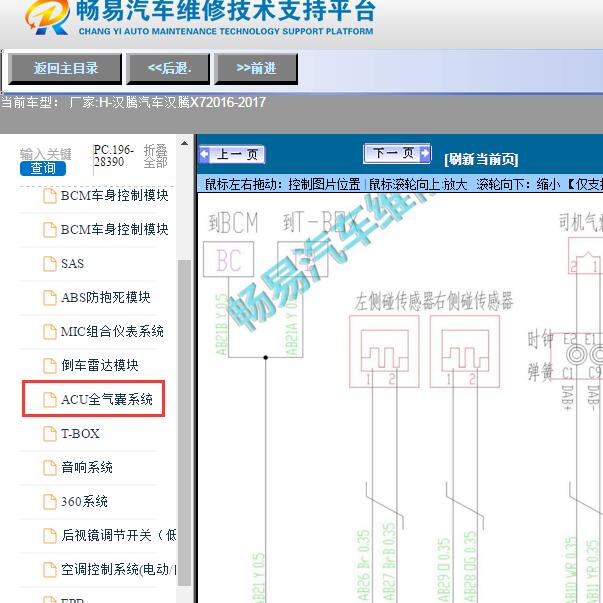Click the 时钟弹簧 label in diagram

click(540, 356)
